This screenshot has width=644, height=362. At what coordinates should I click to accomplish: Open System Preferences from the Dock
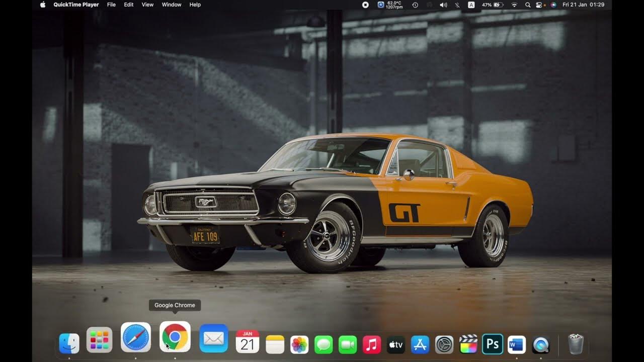444,344
